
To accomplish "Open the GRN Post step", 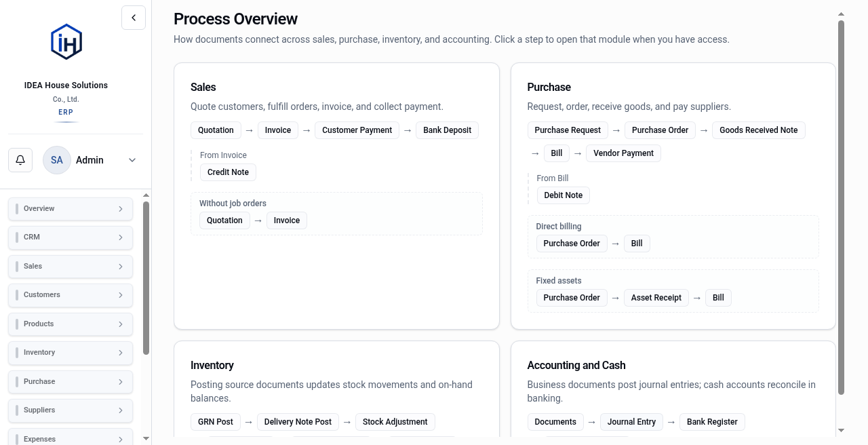I will (216, 422).
